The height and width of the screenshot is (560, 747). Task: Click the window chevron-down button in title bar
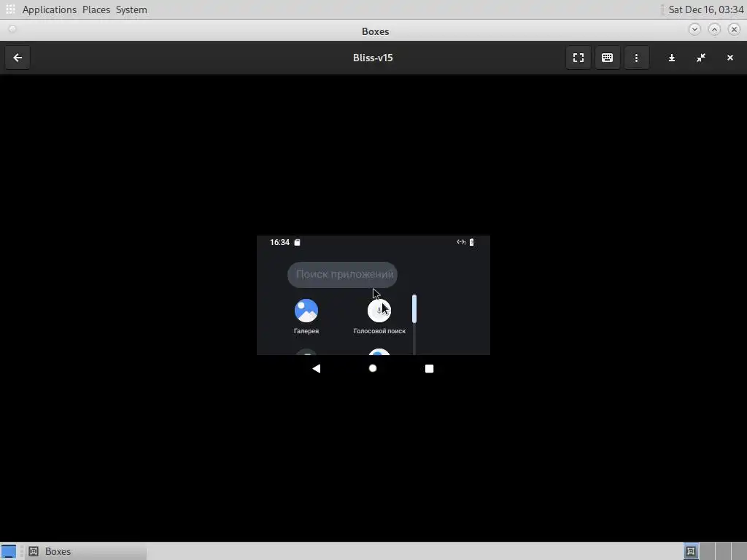point(694,29)
